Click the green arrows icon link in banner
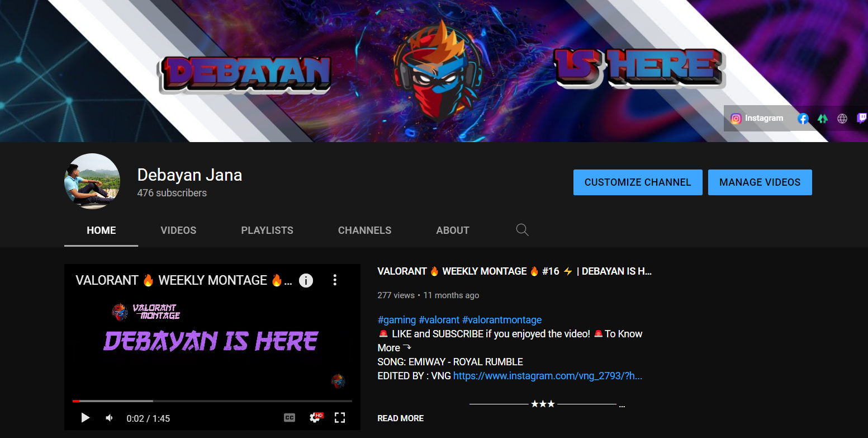 [823, 119]
